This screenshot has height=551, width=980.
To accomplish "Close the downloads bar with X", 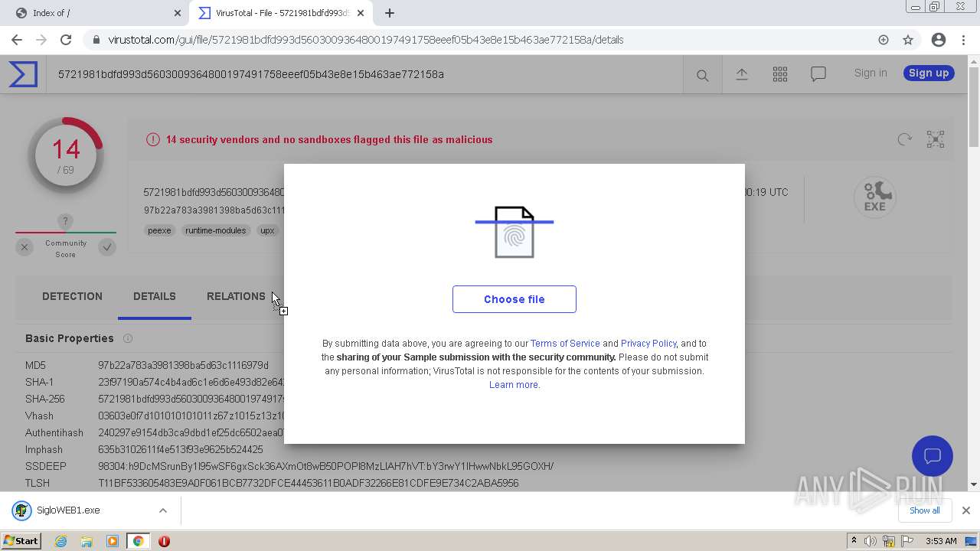I will click(966, 510).
